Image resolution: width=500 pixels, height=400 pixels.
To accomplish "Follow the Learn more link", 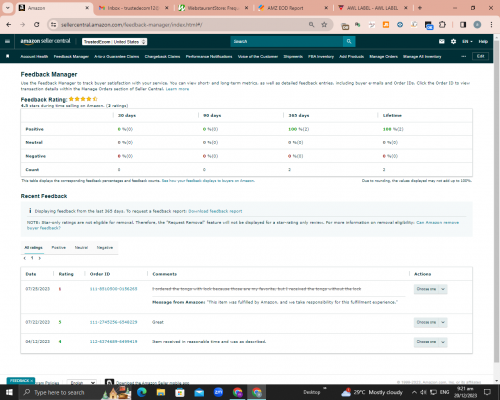I will click(177, 89).
